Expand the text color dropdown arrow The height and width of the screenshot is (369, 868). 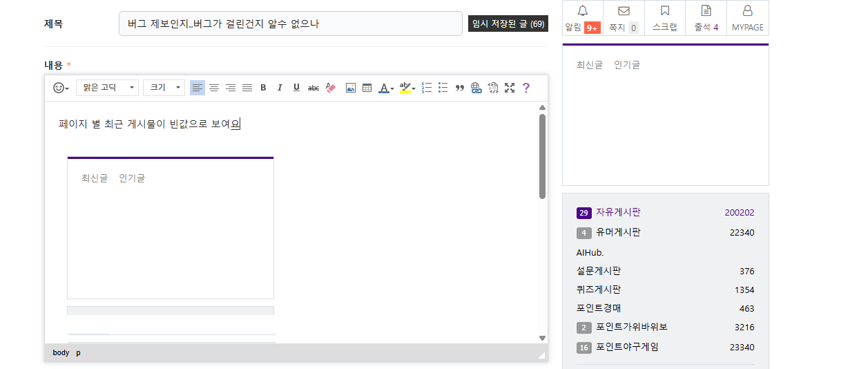(392, 88)
